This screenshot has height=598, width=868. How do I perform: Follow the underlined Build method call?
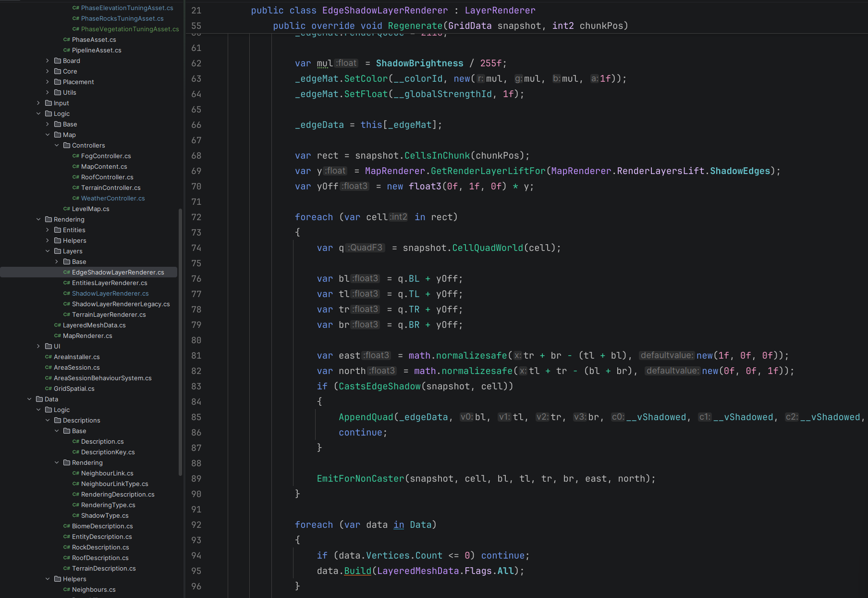(358, 571)
